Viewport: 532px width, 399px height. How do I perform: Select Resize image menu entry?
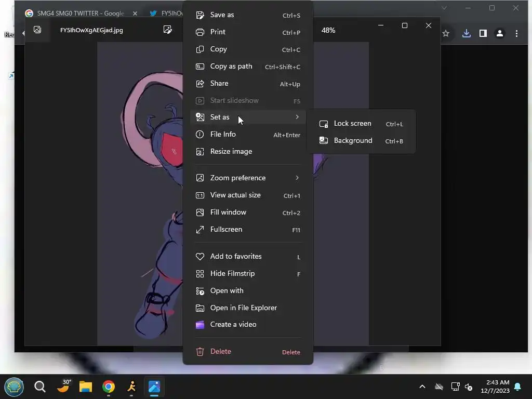tap(248, 152)
